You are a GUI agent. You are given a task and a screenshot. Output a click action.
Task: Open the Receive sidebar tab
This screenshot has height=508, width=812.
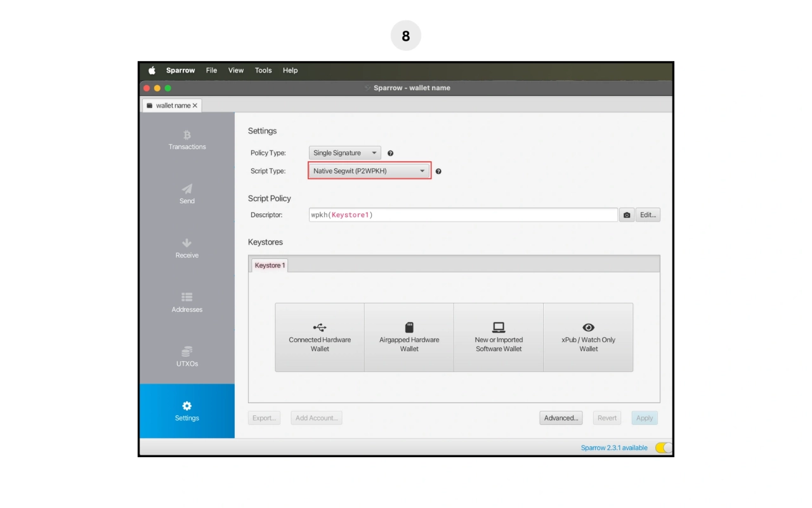coord(187,248)
